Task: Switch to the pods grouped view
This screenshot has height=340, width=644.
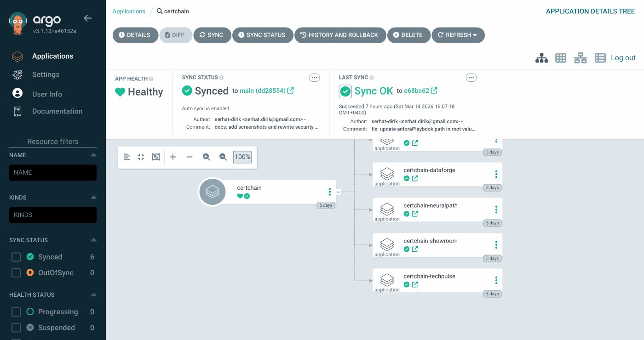Action: pos(561,58)
